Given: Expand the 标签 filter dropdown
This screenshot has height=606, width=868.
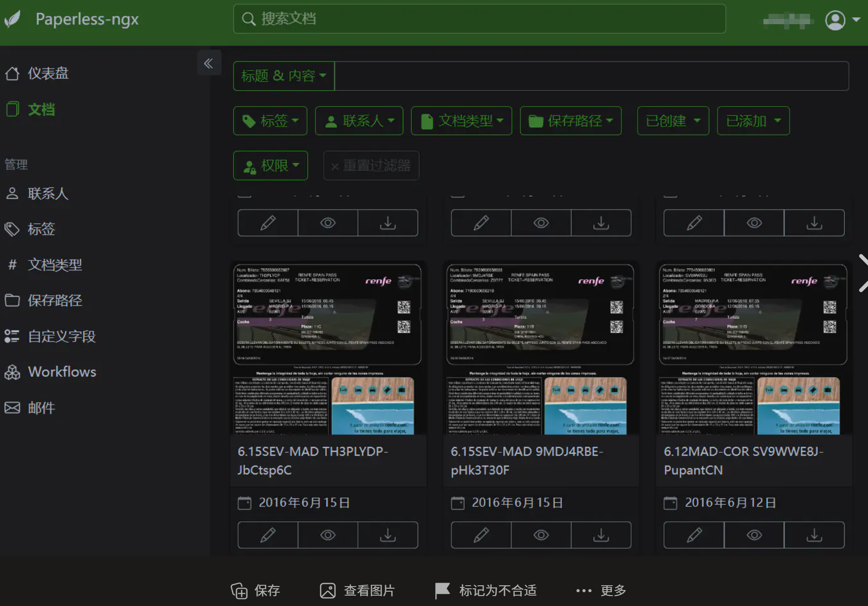Looking at the screenshot, I should click(270, 121).
